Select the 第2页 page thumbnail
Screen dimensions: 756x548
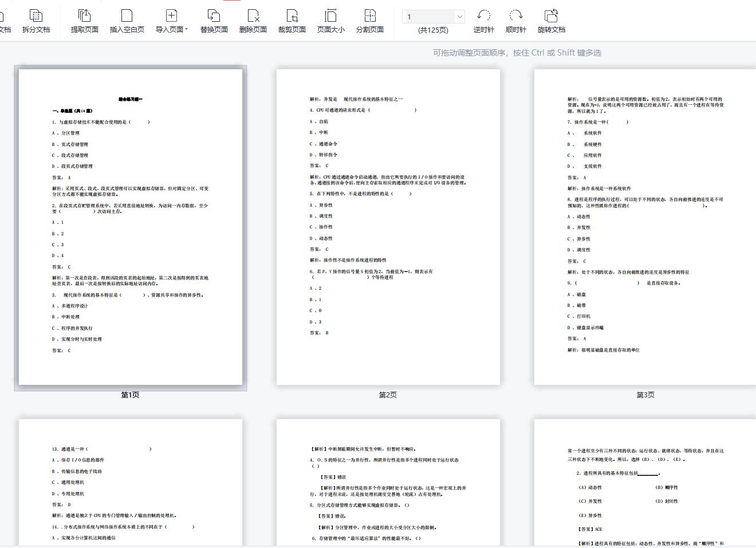388,227
